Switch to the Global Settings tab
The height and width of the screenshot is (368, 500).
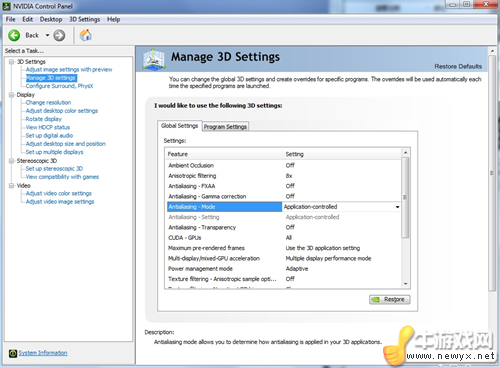[x=179, y=126]
